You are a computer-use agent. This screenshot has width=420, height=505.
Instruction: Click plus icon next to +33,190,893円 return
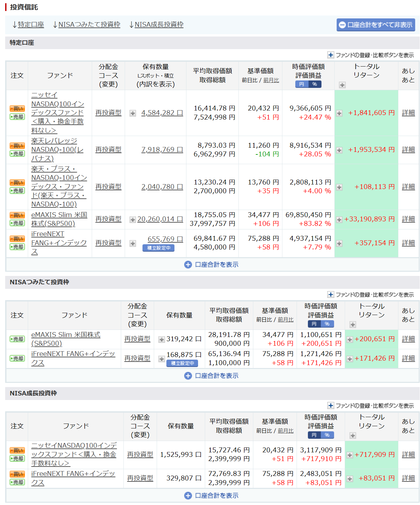click(339, 220)
